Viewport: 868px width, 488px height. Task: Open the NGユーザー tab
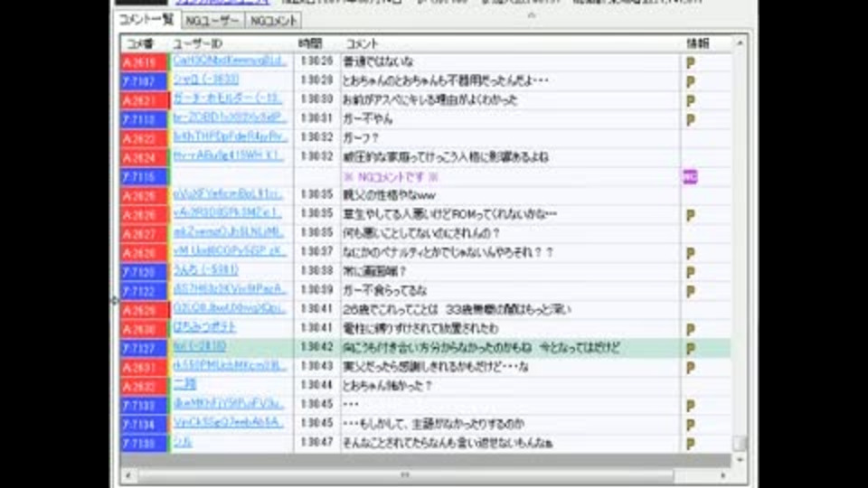212,21
